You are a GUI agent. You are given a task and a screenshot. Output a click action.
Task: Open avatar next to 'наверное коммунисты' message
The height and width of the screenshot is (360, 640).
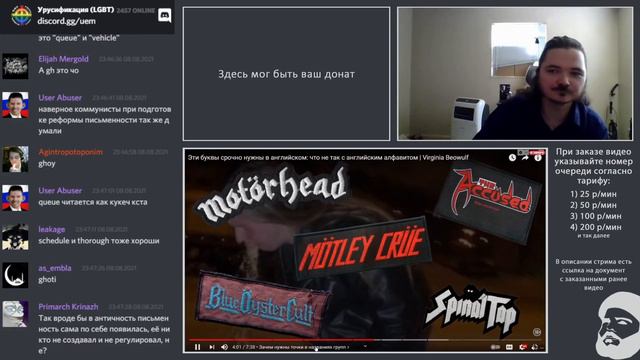point(16,105)
